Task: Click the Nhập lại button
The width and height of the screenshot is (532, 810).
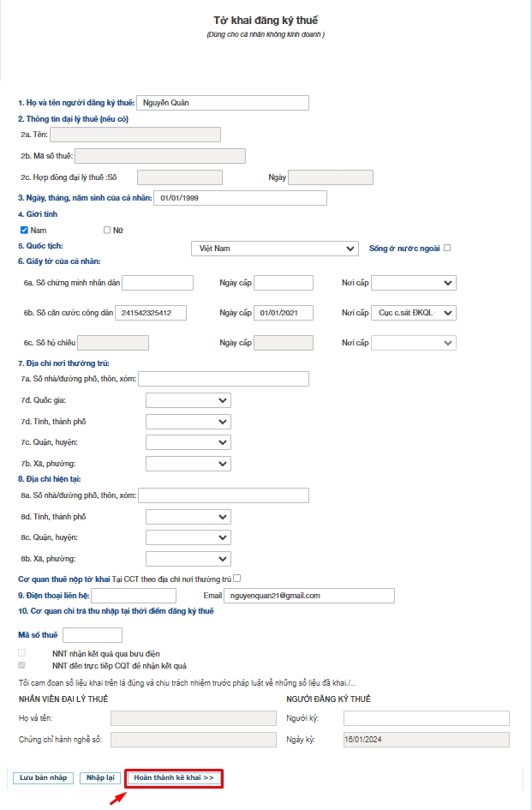Action: [x=100, y=778]
